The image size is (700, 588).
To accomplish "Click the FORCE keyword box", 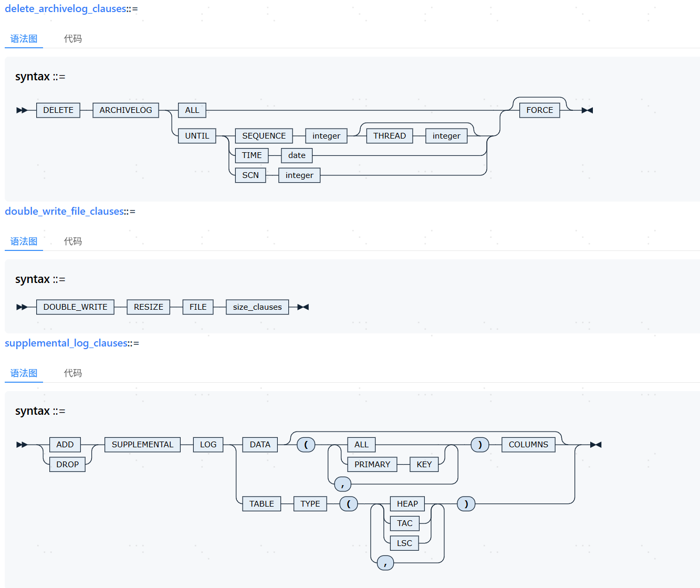I will (x=540, y=110).
